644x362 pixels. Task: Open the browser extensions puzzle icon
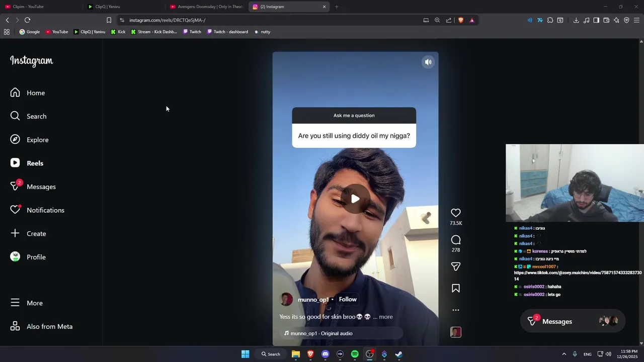550,20
